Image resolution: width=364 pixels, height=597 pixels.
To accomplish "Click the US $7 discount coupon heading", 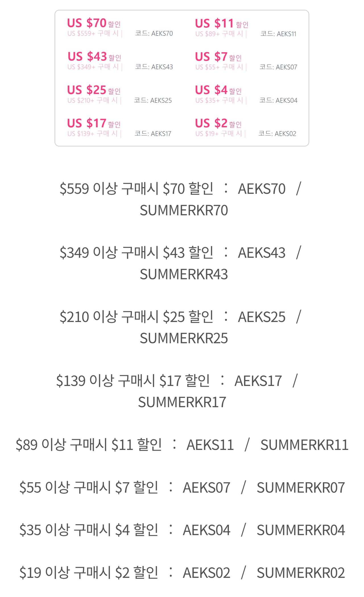I will 218,57.
